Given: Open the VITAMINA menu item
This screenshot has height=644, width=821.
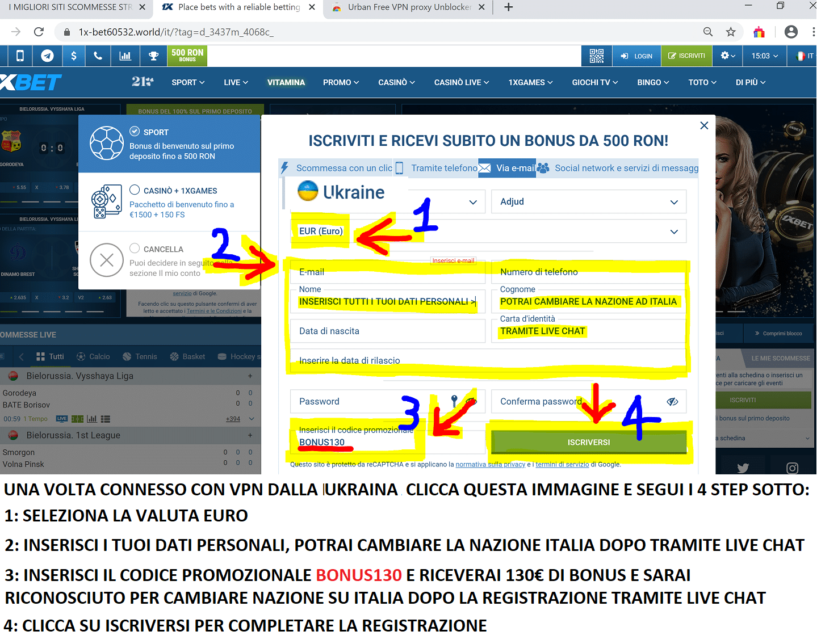Looking at the screenshot, I should (286, 82).
